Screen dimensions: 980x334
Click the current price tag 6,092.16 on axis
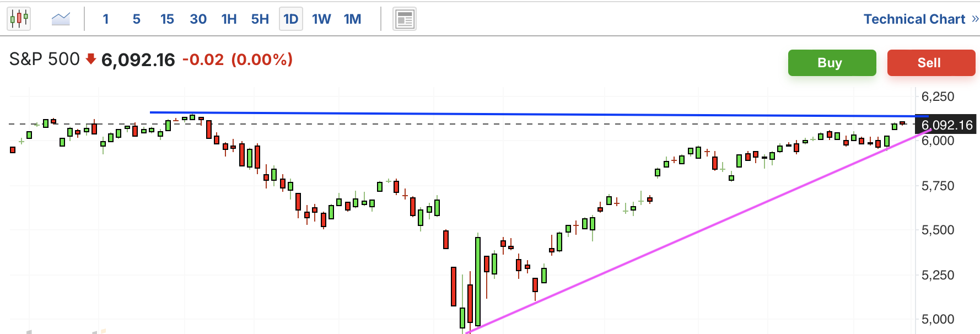point(946,125)
